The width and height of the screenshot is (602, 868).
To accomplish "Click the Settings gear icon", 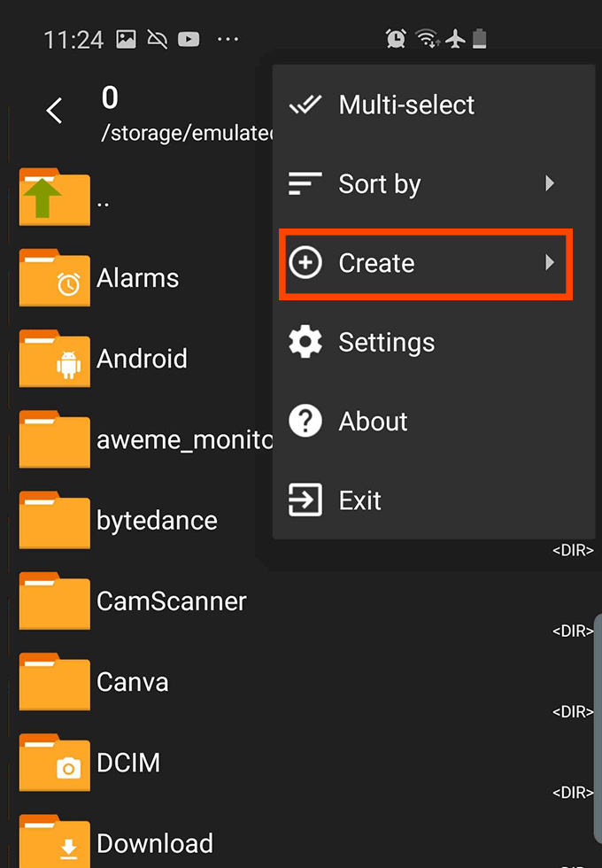I will [305, 342].
